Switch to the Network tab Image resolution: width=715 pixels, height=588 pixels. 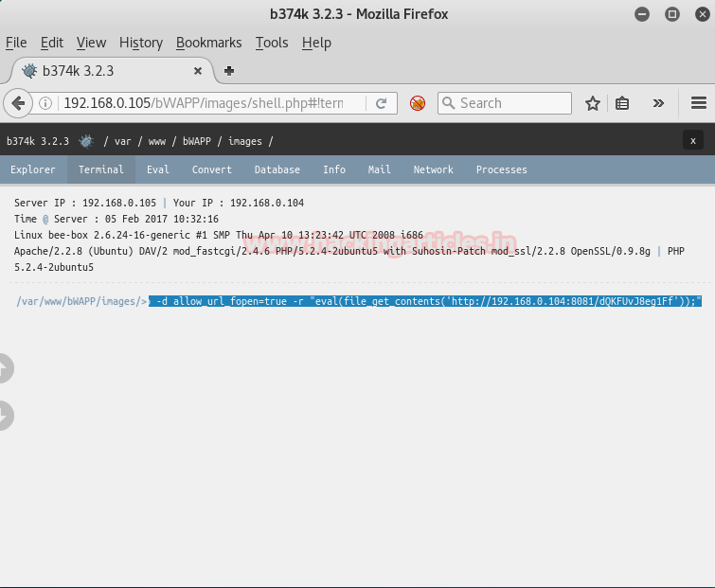pyautogui.click(x=433, y=169)
